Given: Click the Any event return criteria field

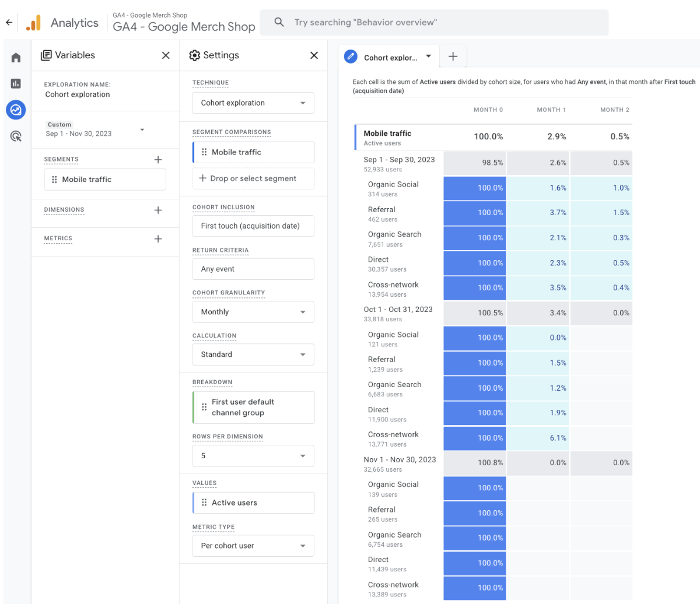Looking at the screenshot, I should pyautogui.click(x=253, y=269).
